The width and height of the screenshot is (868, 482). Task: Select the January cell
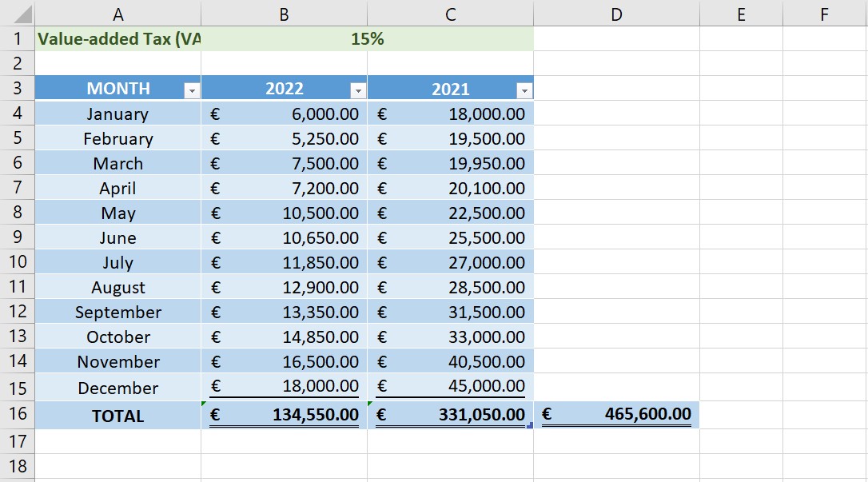click(x=118, y=113)
